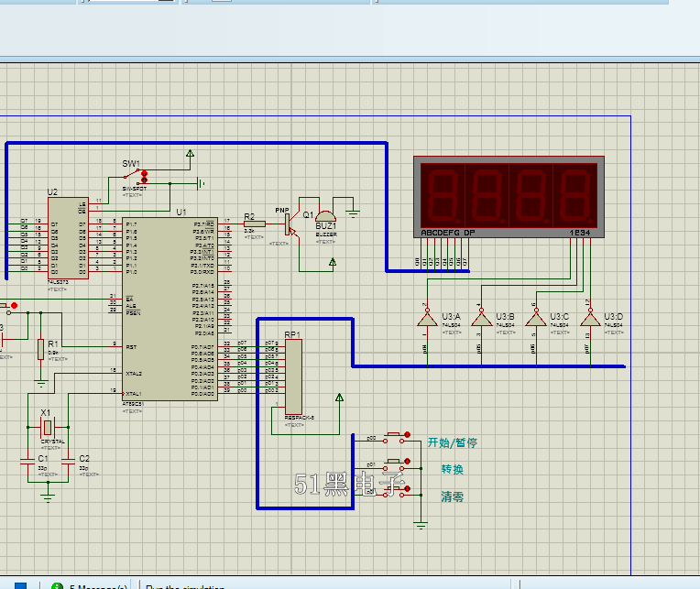Click the ground symbol below R1
700x589 pixels.
tap(41, 383)
